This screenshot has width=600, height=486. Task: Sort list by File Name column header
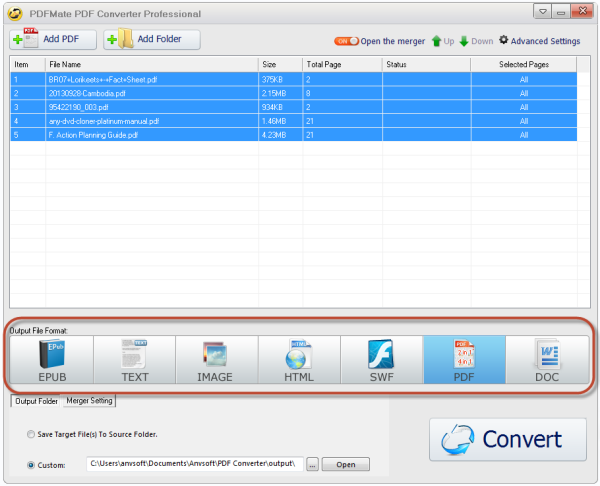(x=152, y=64)
